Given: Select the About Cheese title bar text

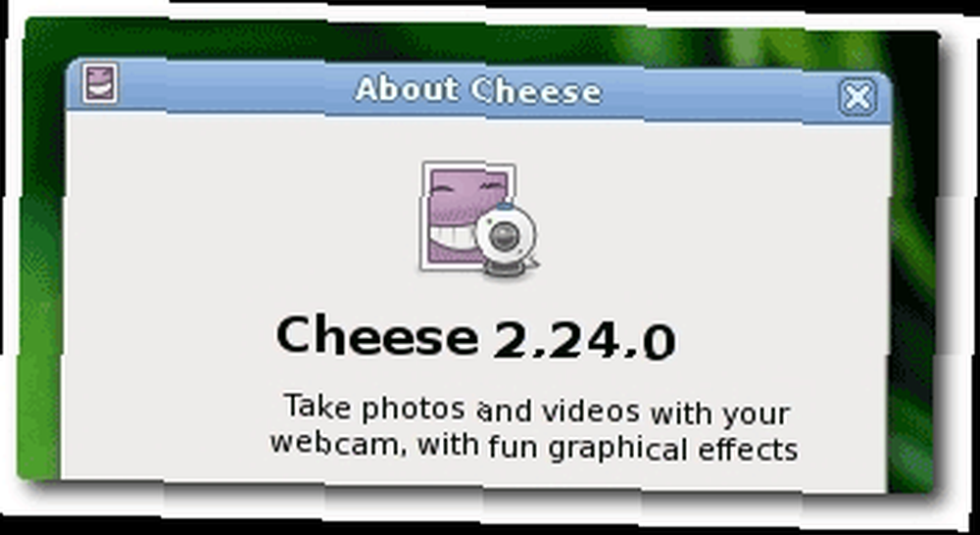Looking at the screenshot, I should click(x=478, y=90).
